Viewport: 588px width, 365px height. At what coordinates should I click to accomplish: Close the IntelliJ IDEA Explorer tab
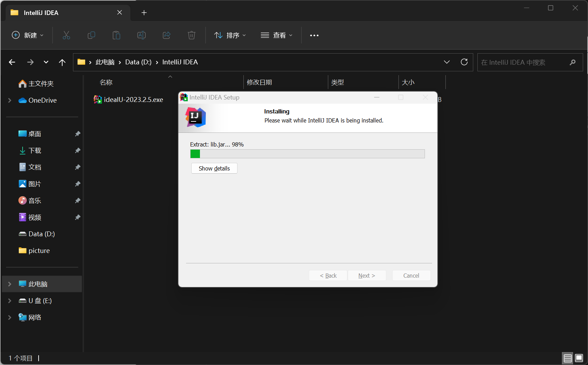click(120, 13)
